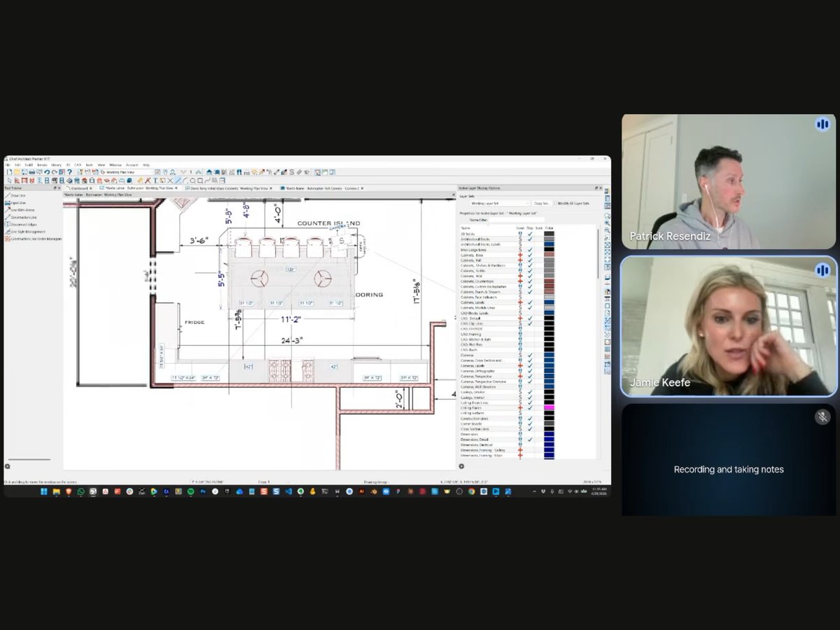Close the Tool Palette panel

click(x=59, y=188)
